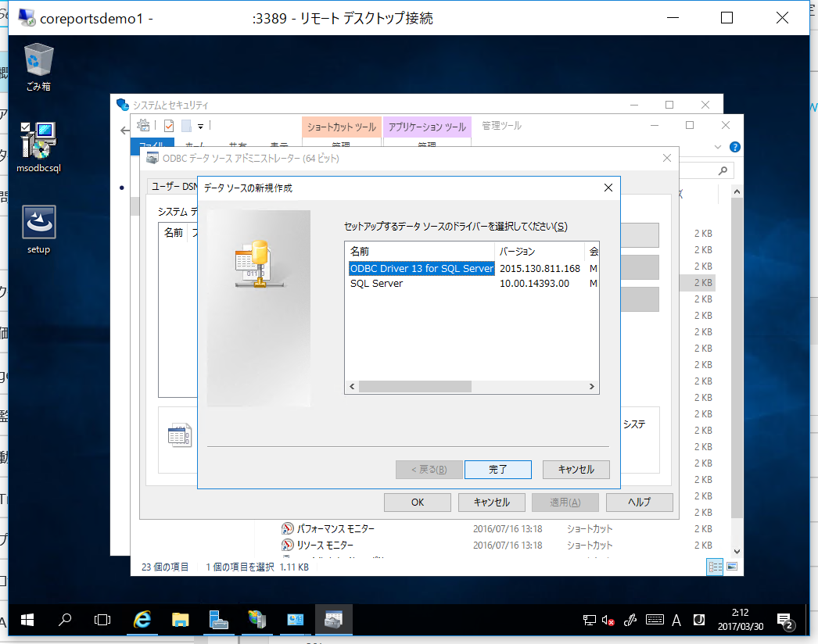
Task: Open Server Manager from the taskbar
Action: (x=219, y=620)
